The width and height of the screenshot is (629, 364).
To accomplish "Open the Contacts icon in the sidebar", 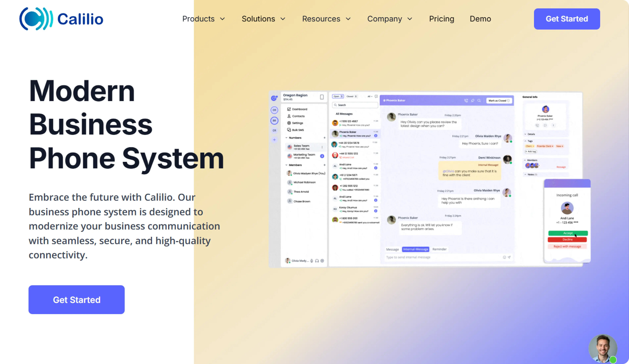I will point(289,116).
